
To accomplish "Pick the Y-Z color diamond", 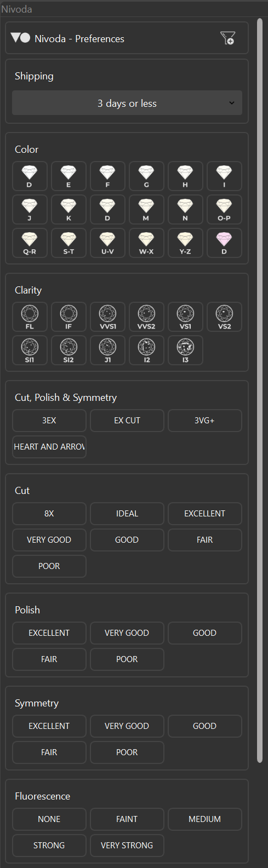I will [x=185, y=243].
